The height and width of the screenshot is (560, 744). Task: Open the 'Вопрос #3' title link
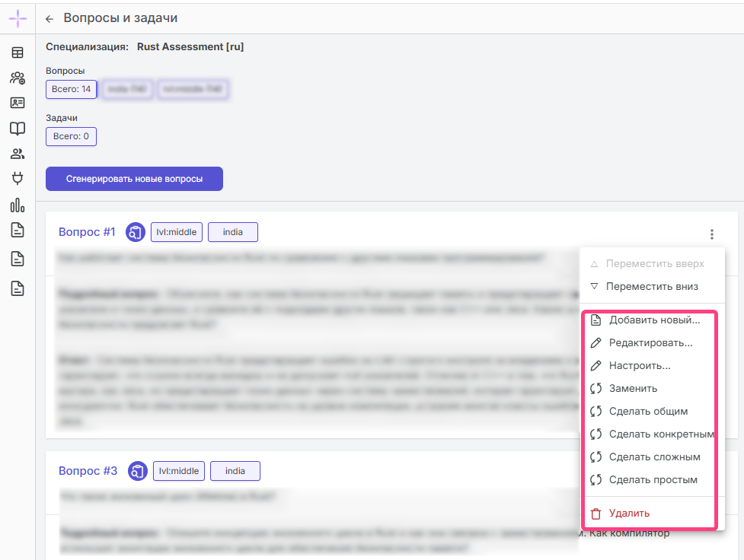coord(88,471)
